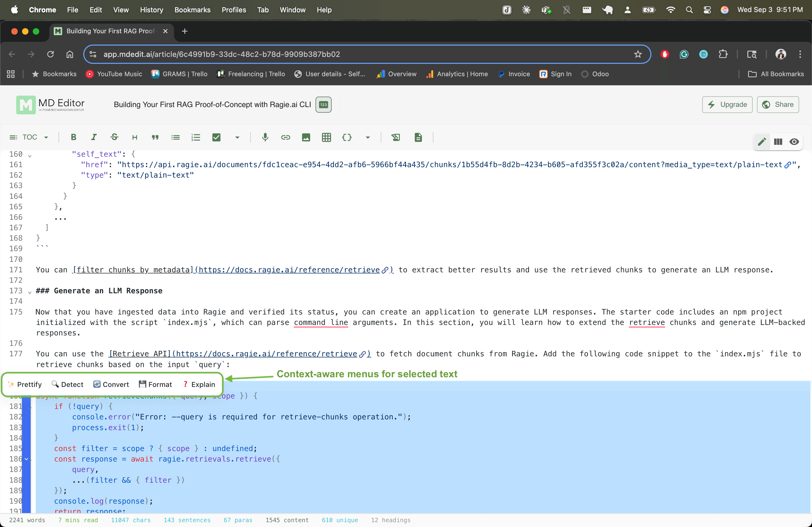Insert a blockquote using the quote icon

click(x=155, y=137)
